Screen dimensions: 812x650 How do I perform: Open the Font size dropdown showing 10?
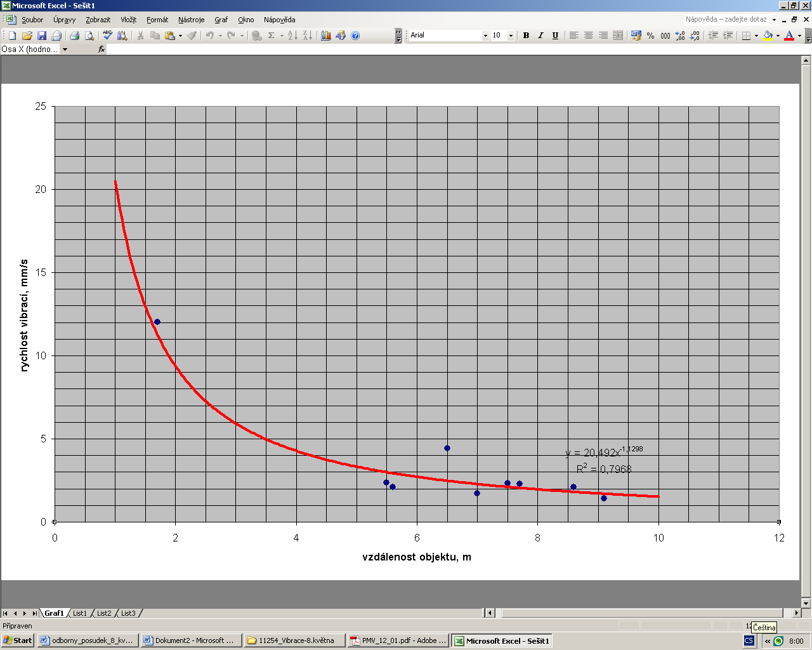(511, 36)
